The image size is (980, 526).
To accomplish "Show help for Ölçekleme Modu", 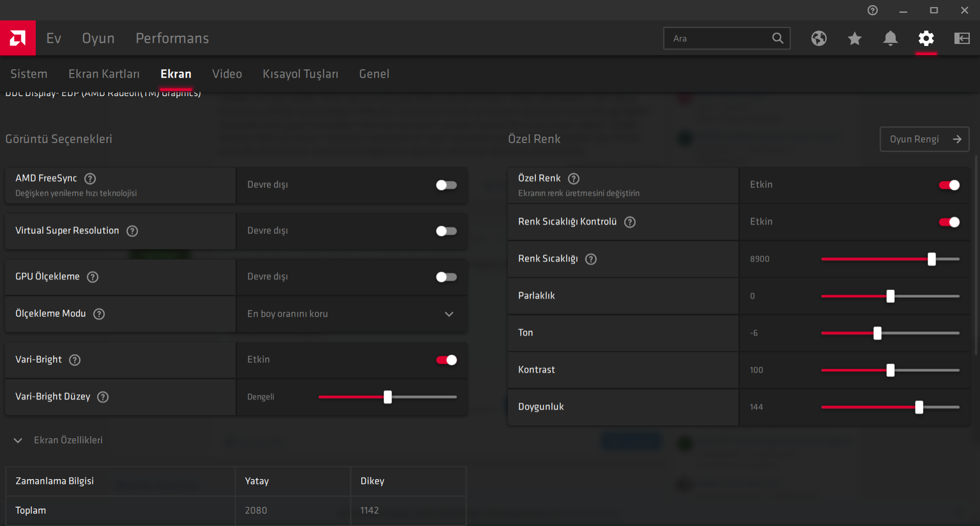I will click(99, 314).
